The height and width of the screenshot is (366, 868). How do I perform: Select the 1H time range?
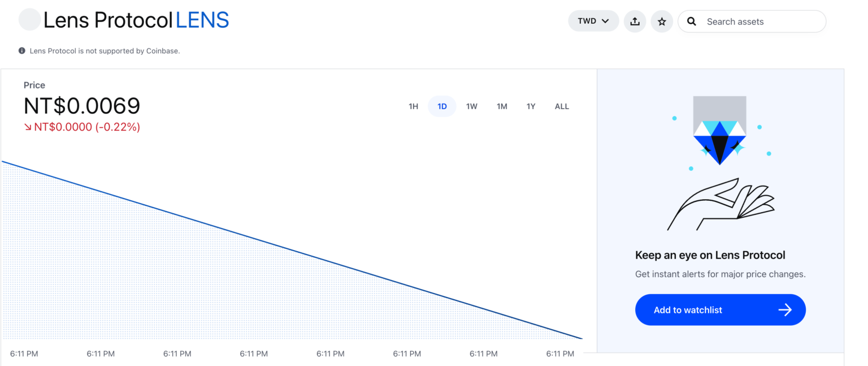(413, 106)
